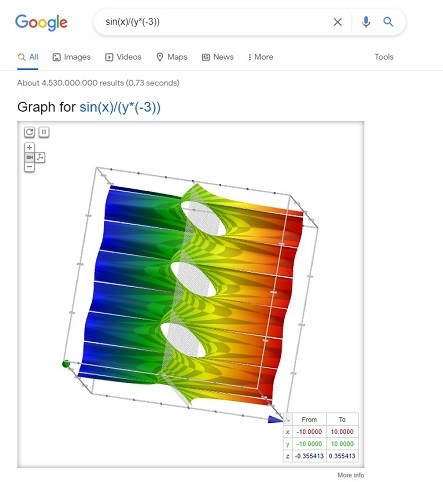Viewport: 443px width, 482px height.
Task: Open the Google logo homepage
Action: click(41, 22)
